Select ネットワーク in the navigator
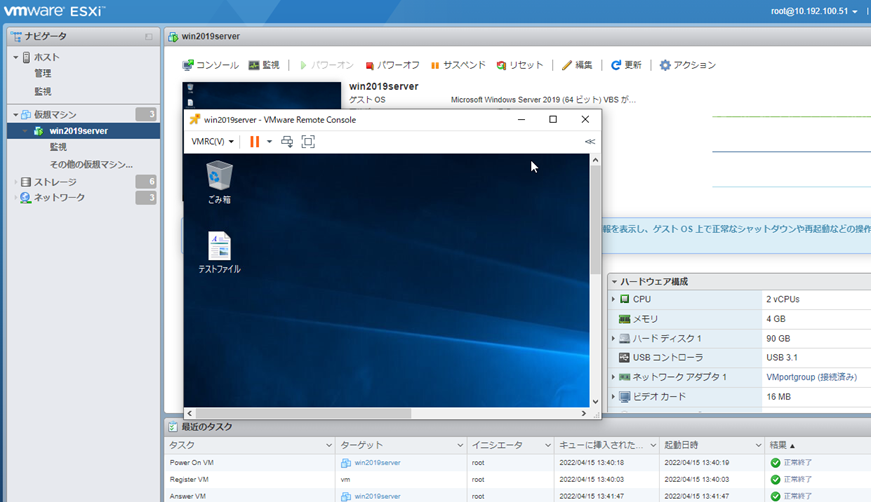The image size is (871, 503). [59, 198]
